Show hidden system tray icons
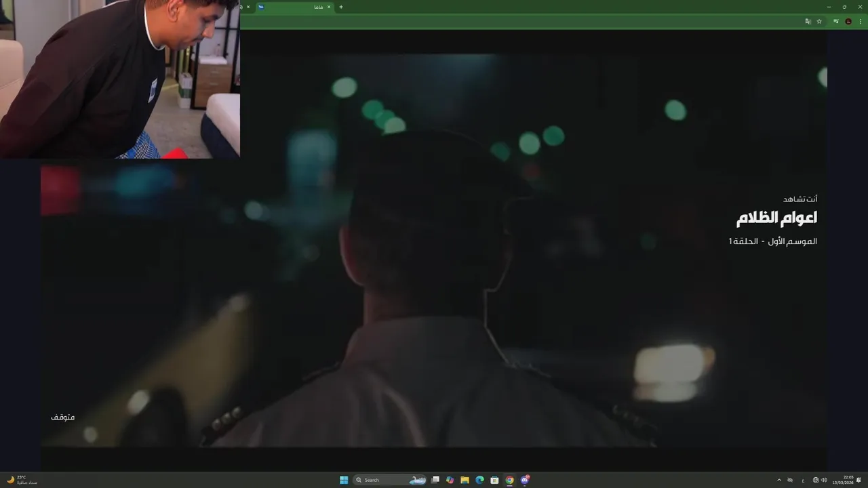 tap(779, 480)
